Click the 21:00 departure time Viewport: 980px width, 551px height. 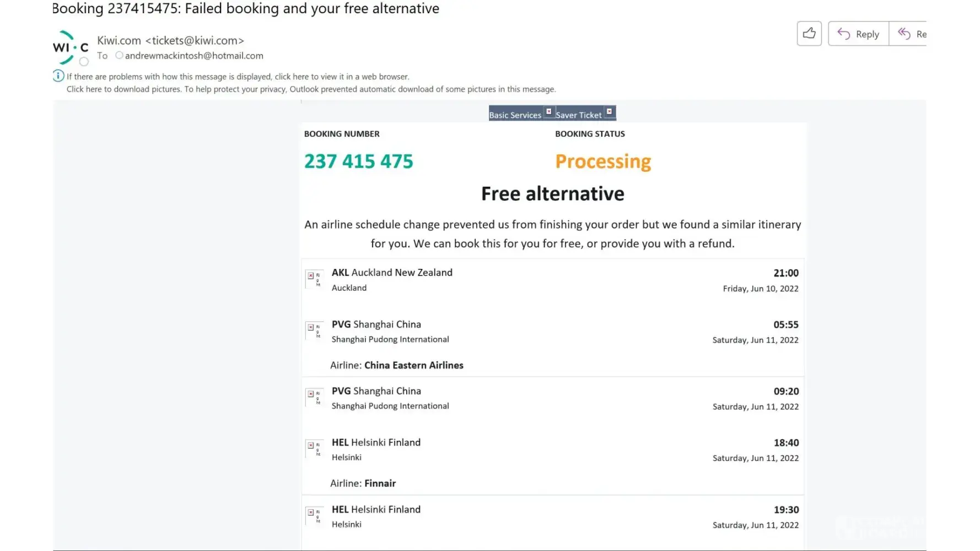pyautogui.click(x=786, y=273)
